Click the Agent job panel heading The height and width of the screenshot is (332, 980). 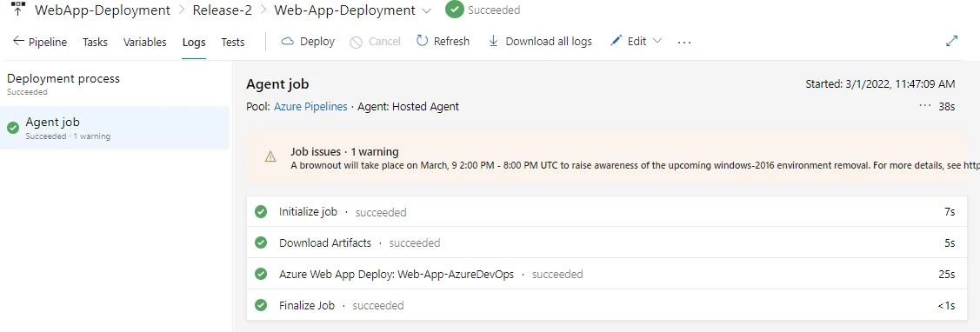coord(277,84)
